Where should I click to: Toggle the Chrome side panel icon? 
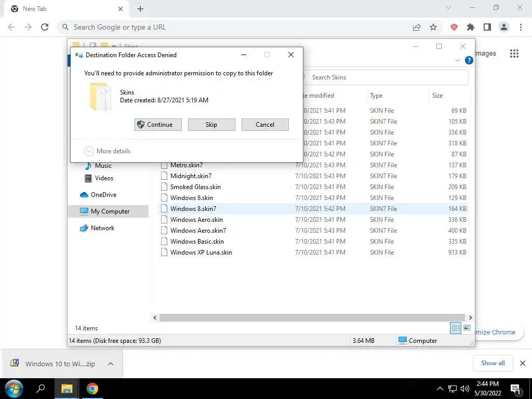point(487,27)
